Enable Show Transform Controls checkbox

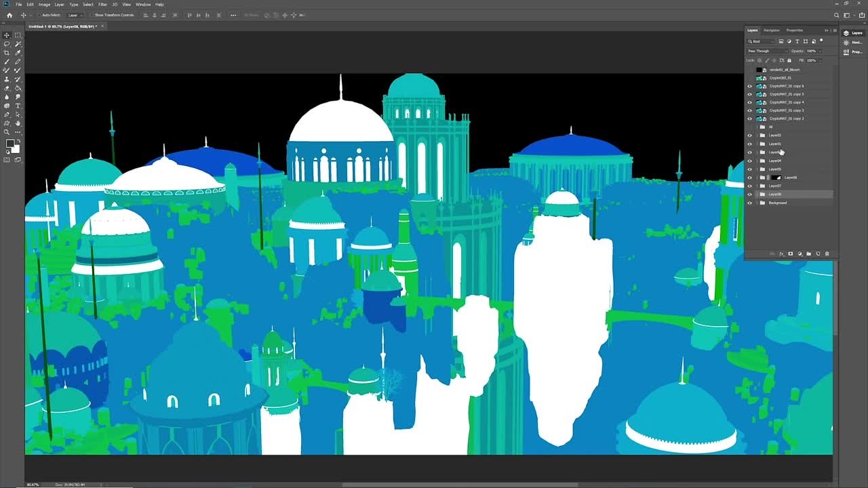(92, 15)
